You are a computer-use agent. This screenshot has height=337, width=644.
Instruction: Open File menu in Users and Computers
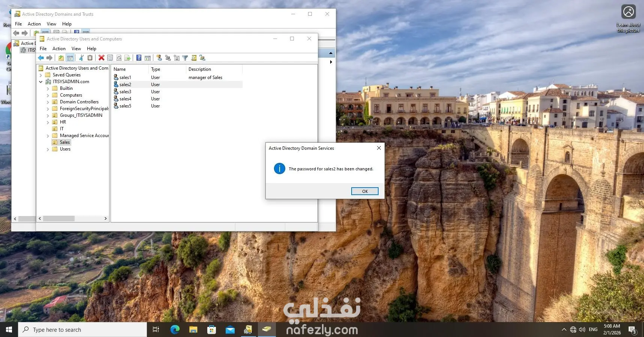(x=43, y=49)
